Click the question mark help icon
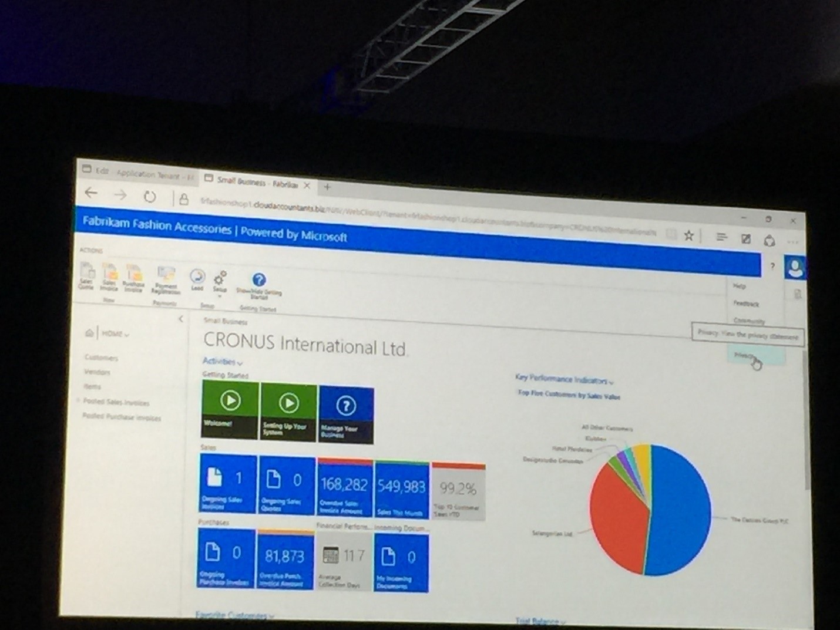 coord(772,266)
